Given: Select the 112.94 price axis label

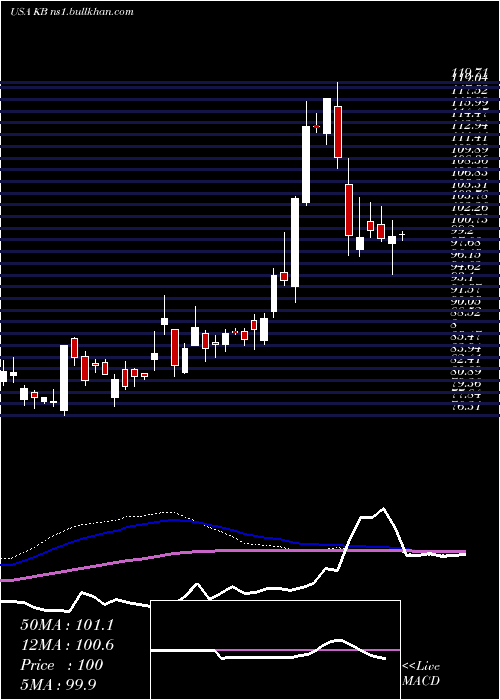Looking at the screenshot, I should [469, 125].
